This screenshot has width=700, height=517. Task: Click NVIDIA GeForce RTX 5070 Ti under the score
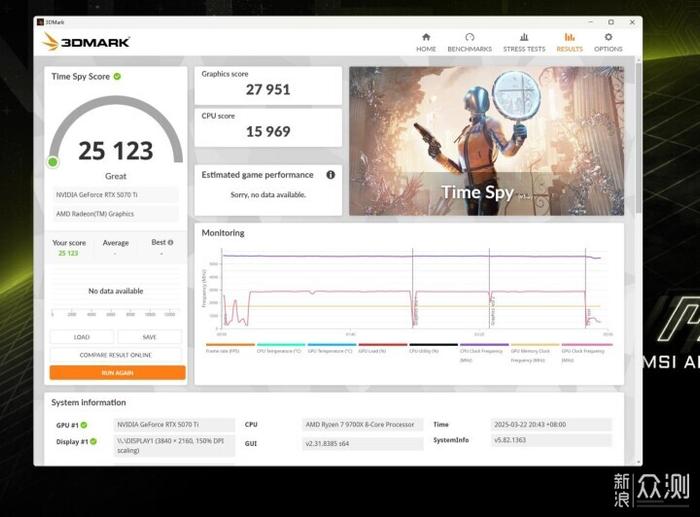115,195
